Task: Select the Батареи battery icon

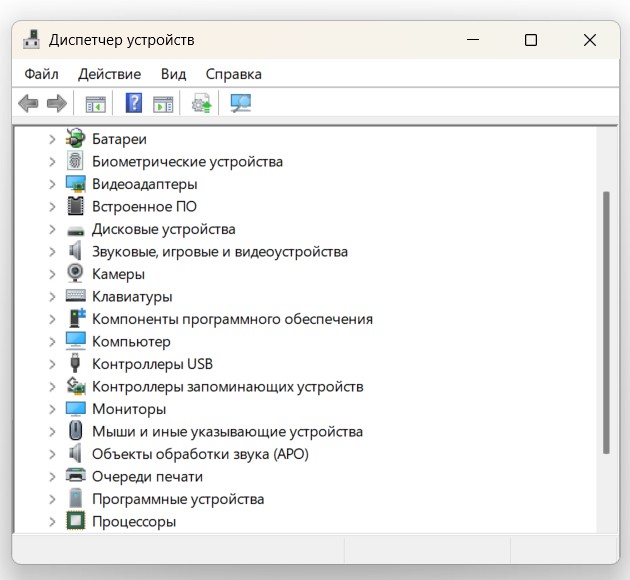Action: (76, 139)
